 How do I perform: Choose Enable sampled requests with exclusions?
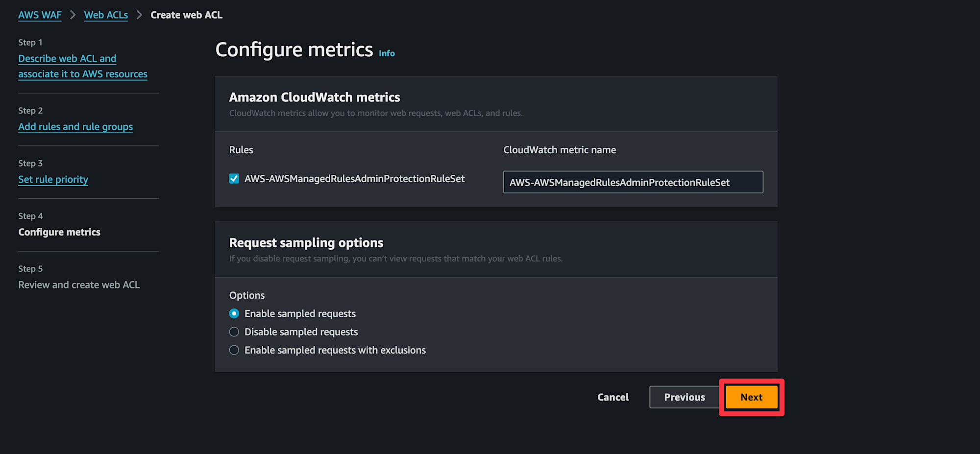coord(234,350)
